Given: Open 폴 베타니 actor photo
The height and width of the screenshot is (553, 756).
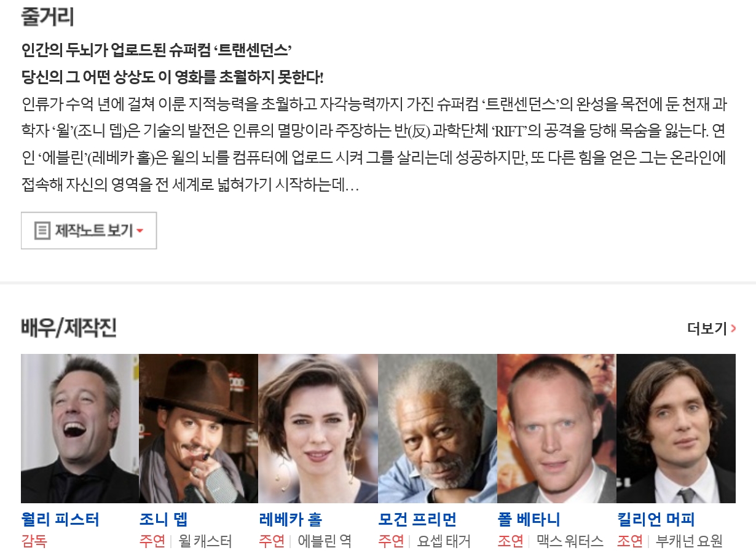Looking at the screenshot, I should pyautogui.click(x=556, y=428).
